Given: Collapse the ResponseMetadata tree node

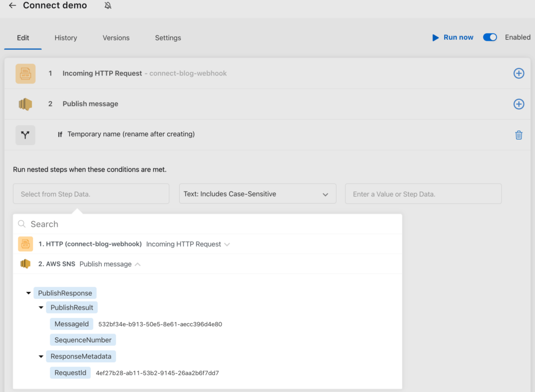Looking at the screenshot, I should coord(41,357).
